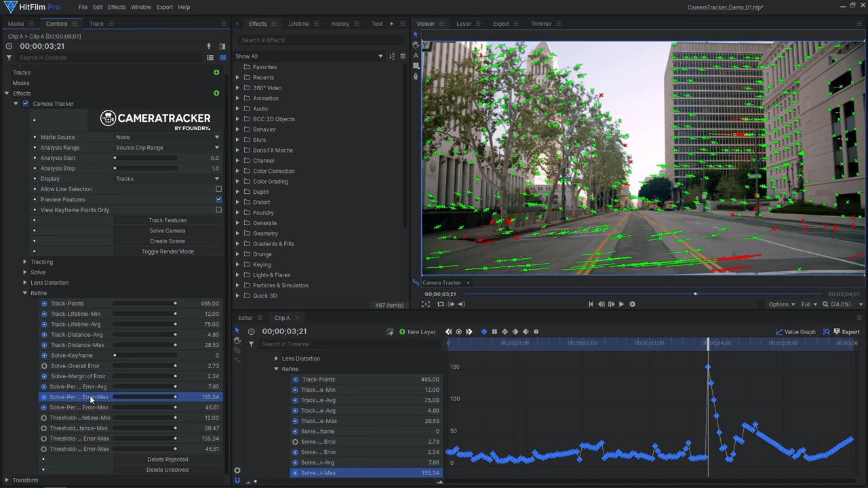Open the Effects menu in menu bar
868x488 pixels.
(x=116, y=7)
